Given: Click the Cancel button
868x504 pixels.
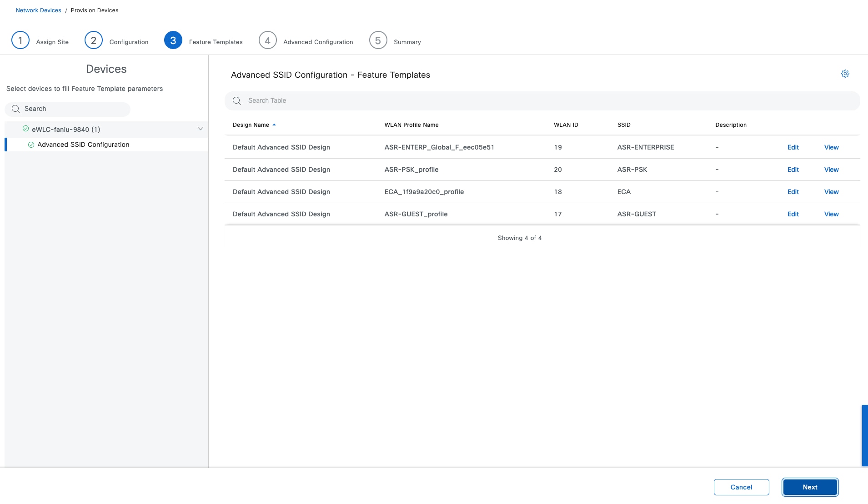Looking at the screenshot, I should (741, 487).
